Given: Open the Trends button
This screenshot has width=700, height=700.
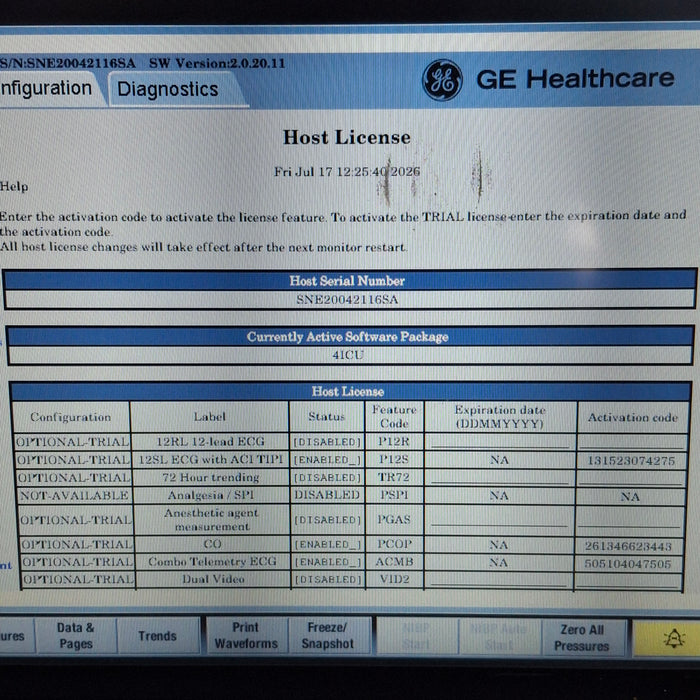Looking at the screenshot, I should 158,636.
